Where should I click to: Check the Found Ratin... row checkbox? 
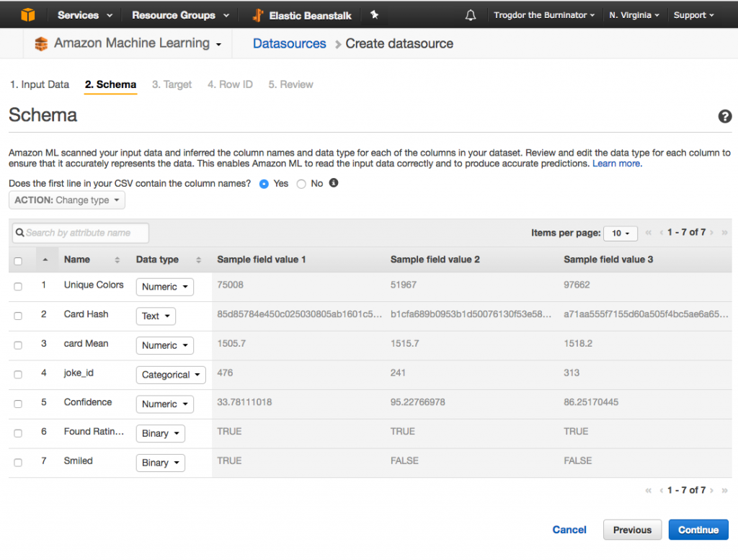click(18, 433)
